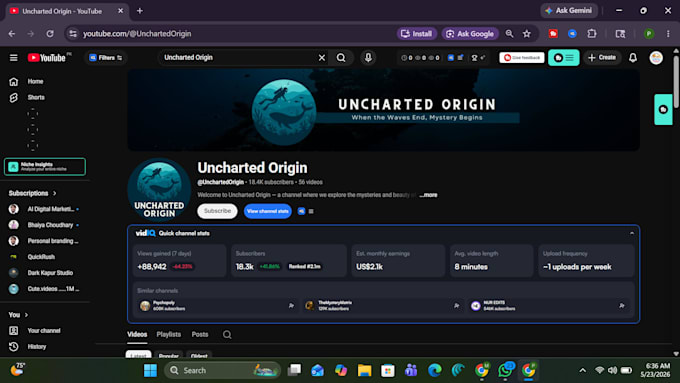Open the vidIQ Filters dropdown
680x383 pixels.
[x=105, y=58]
